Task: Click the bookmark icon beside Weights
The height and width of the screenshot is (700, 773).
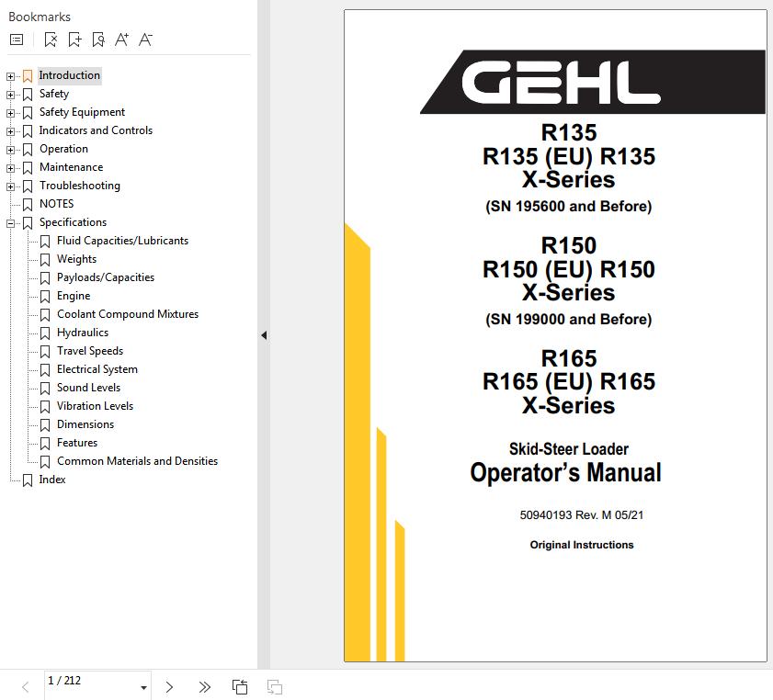Action: (45, 260)
